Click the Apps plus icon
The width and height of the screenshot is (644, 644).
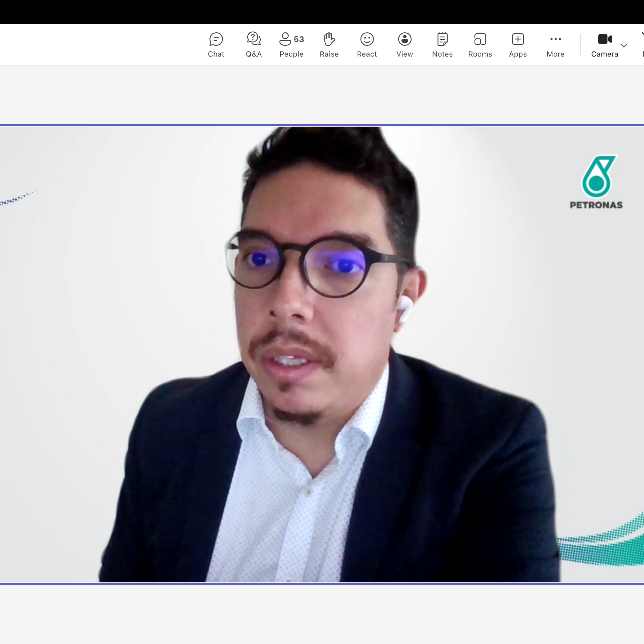(518, 39)
